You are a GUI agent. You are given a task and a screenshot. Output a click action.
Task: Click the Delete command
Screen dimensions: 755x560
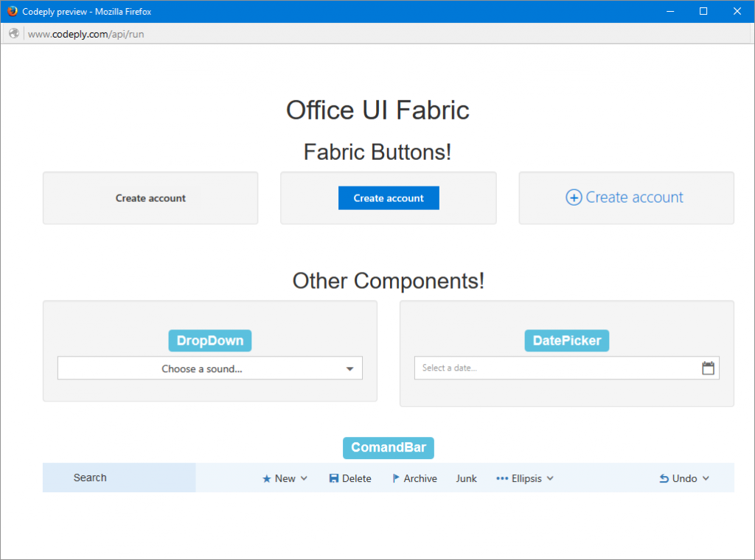[x=350, y=479]
